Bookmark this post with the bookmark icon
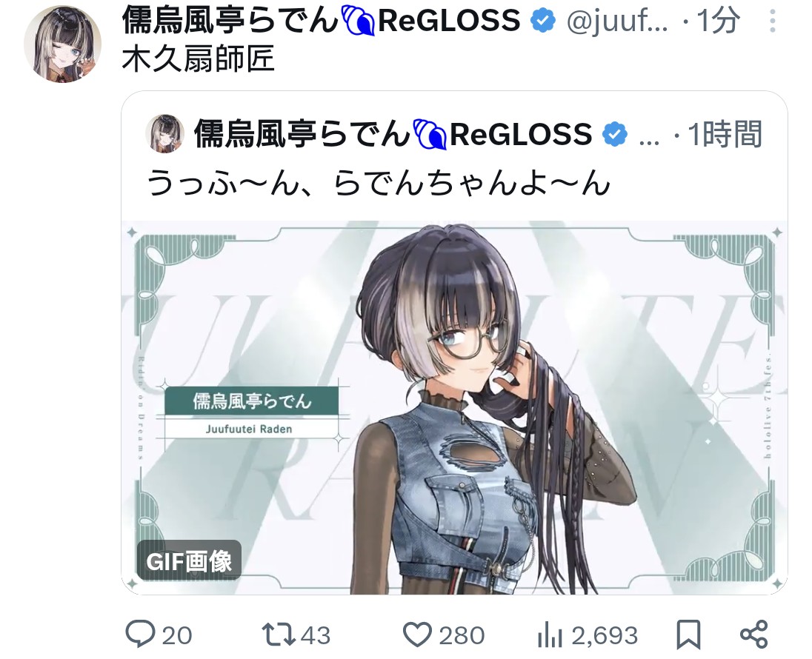Viewport: 812px width, 659px height. 688,635
